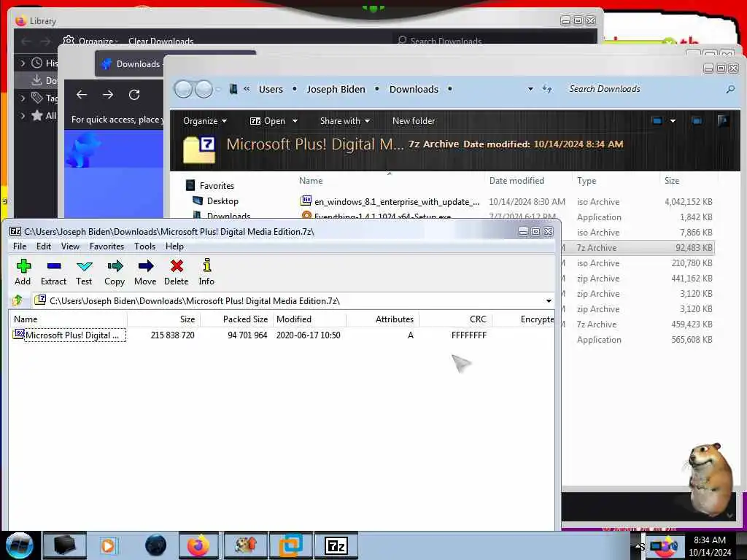Click the reload icon in the browser window
747x560 pixels.
(x=134, y=95)
